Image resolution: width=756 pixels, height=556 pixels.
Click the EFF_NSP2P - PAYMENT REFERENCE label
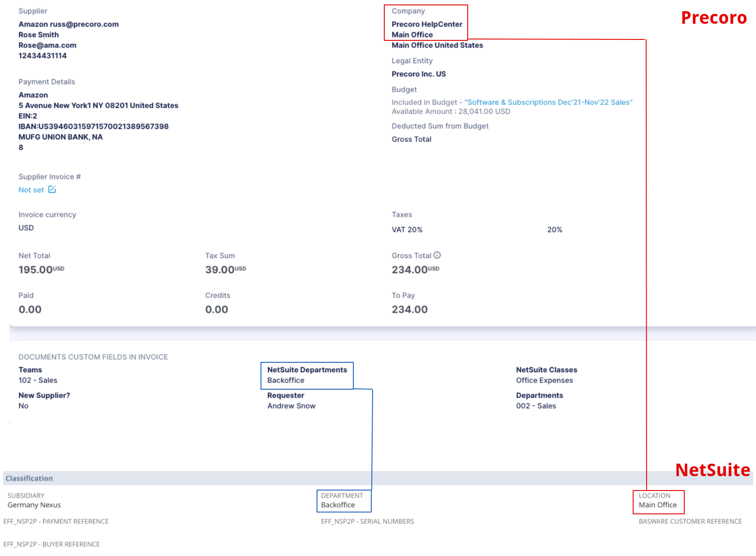point(56,521)
